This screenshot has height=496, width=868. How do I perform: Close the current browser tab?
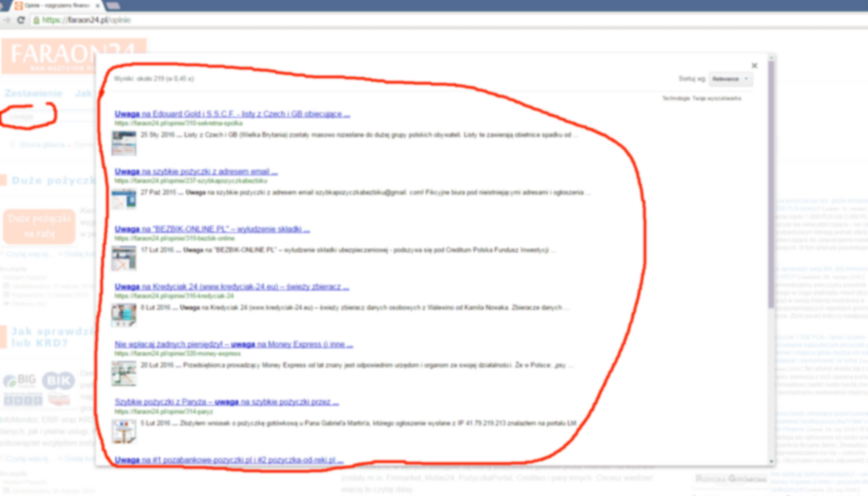(x=98, y=6)
